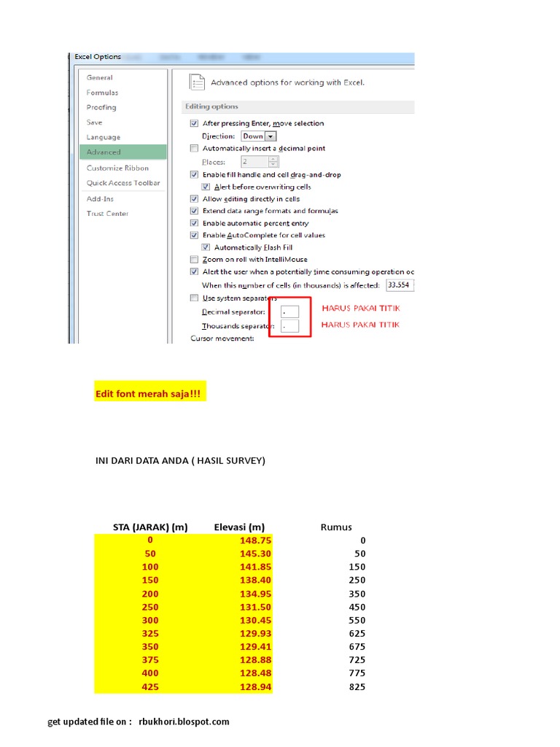Open the Add-Ins category
560x747 pixels.
click(100, 199)
